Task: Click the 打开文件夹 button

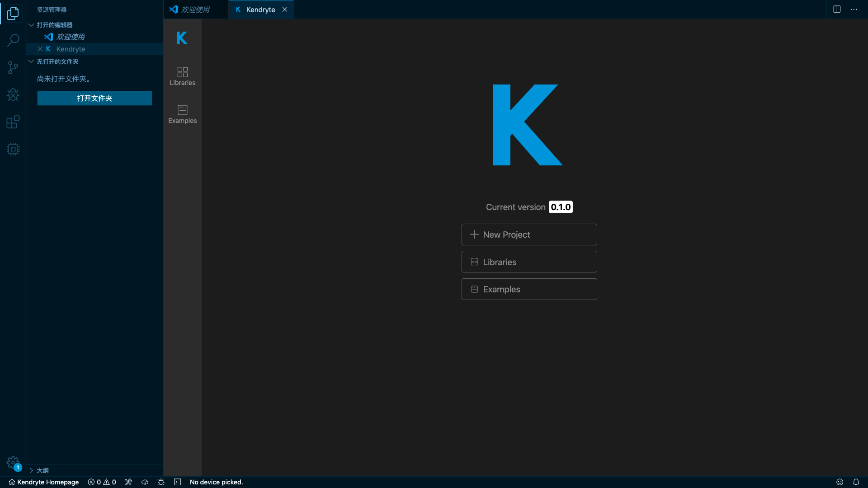Action: click(x=94, y=98)
